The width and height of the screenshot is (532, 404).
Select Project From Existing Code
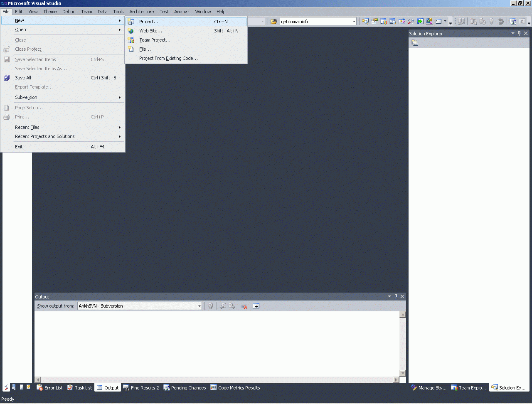[x=186, y=58]
